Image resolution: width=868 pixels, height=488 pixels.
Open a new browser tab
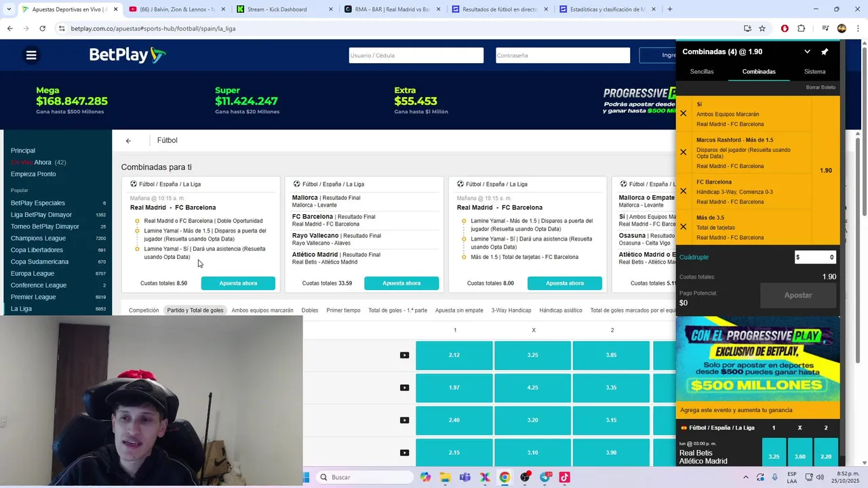[x=670, y=9]
